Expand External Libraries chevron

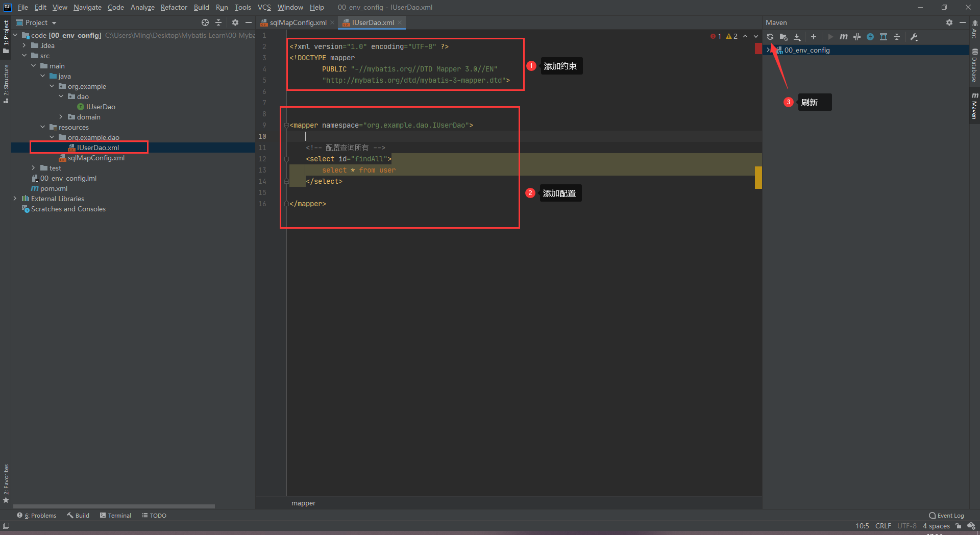(15, 199)
